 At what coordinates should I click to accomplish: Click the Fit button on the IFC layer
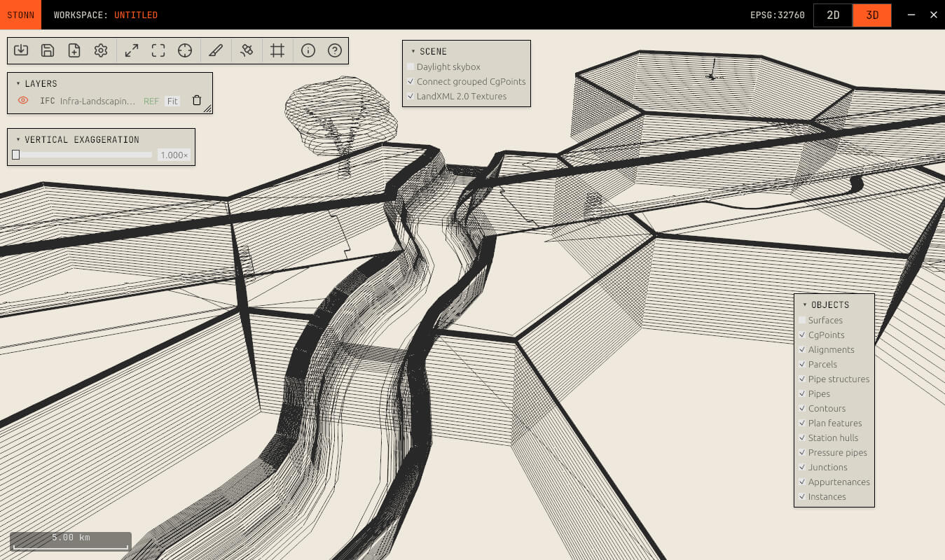[172, 101]
